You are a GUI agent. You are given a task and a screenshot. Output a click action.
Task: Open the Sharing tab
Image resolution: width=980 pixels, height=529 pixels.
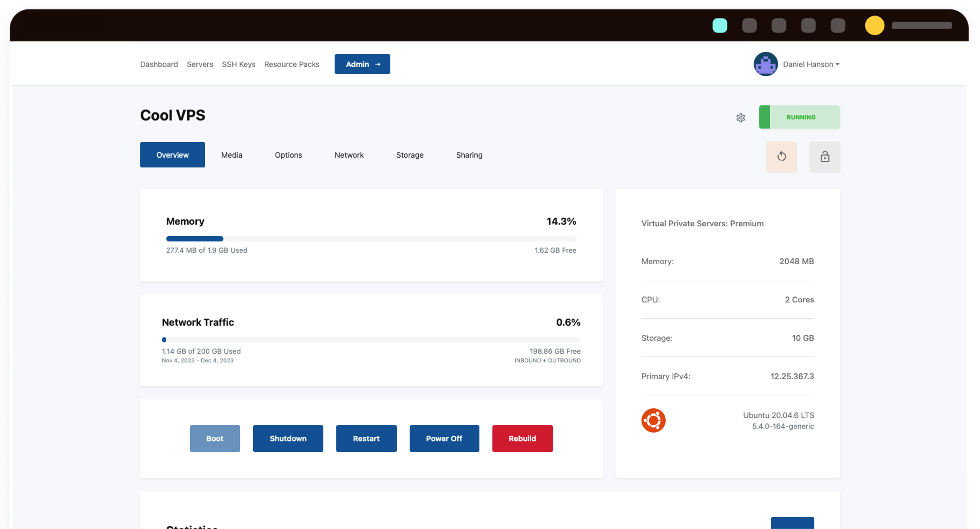(469, 155)
